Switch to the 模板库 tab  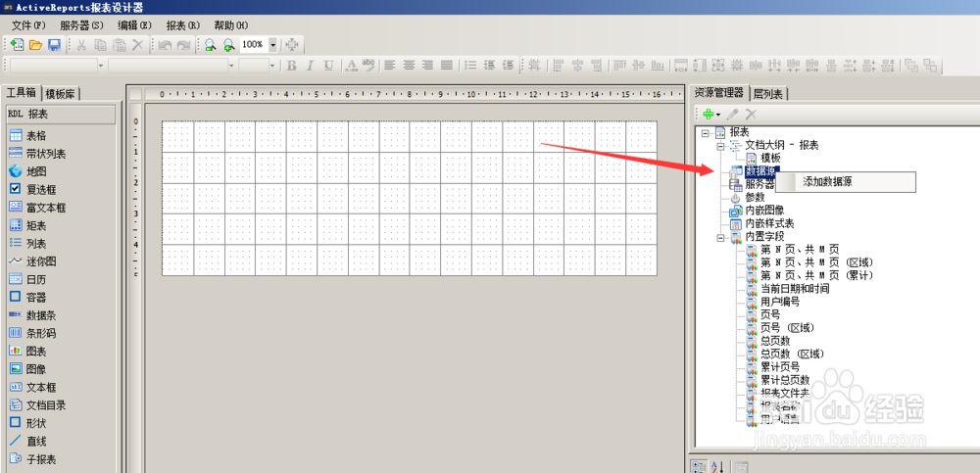tap(61, 94)
